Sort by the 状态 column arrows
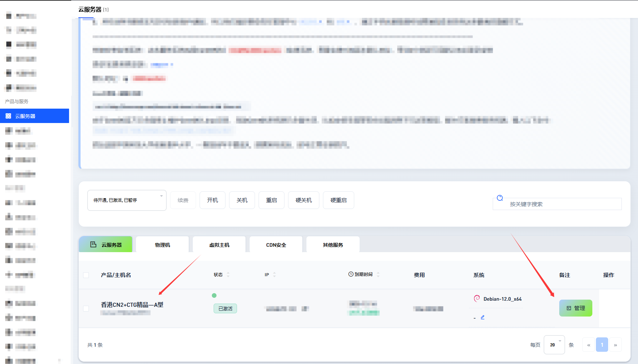Image resolution: width=638 pixels, height=364 pixels. click(x=228, y=275)
